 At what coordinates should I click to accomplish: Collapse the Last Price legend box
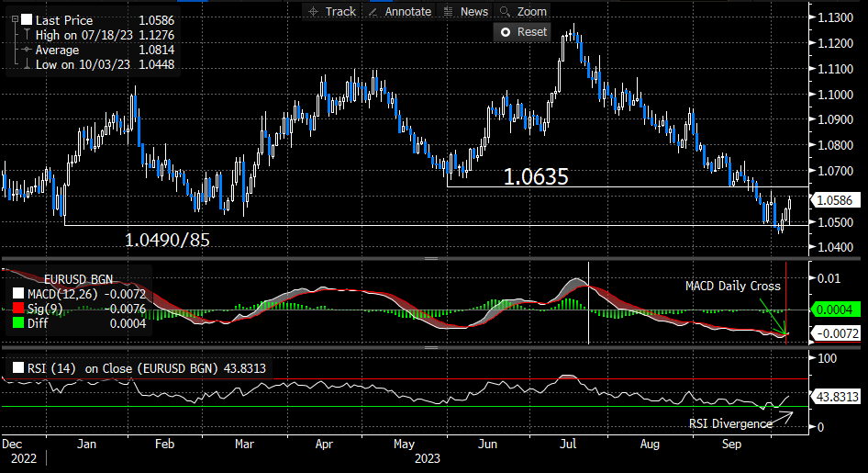15,19
